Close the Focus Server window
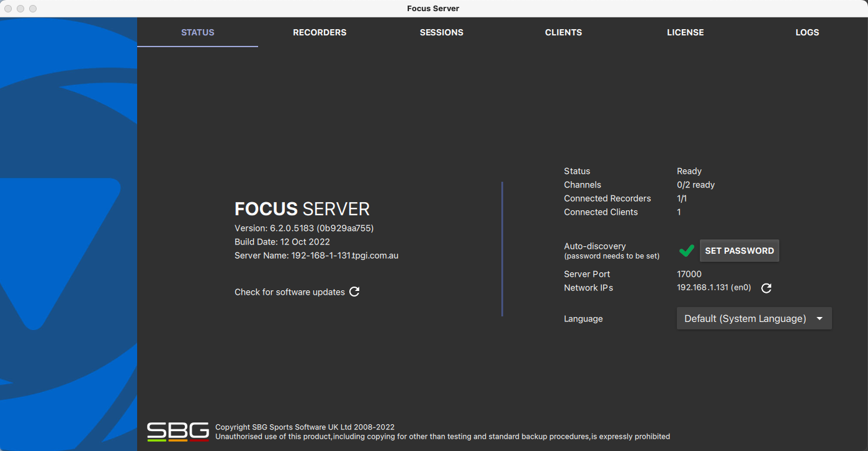868x451 pixels. click(x=8, y=9)
